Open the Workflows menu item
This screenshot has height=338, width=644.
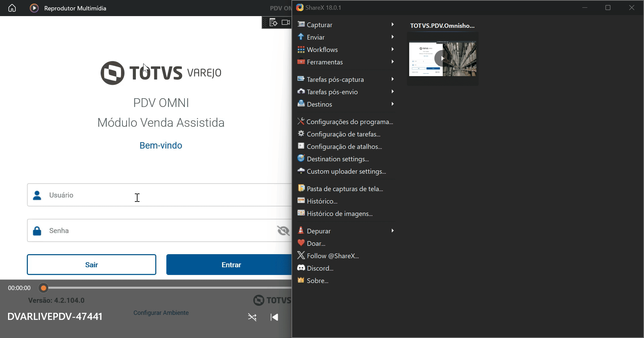[x=346, y=50]
